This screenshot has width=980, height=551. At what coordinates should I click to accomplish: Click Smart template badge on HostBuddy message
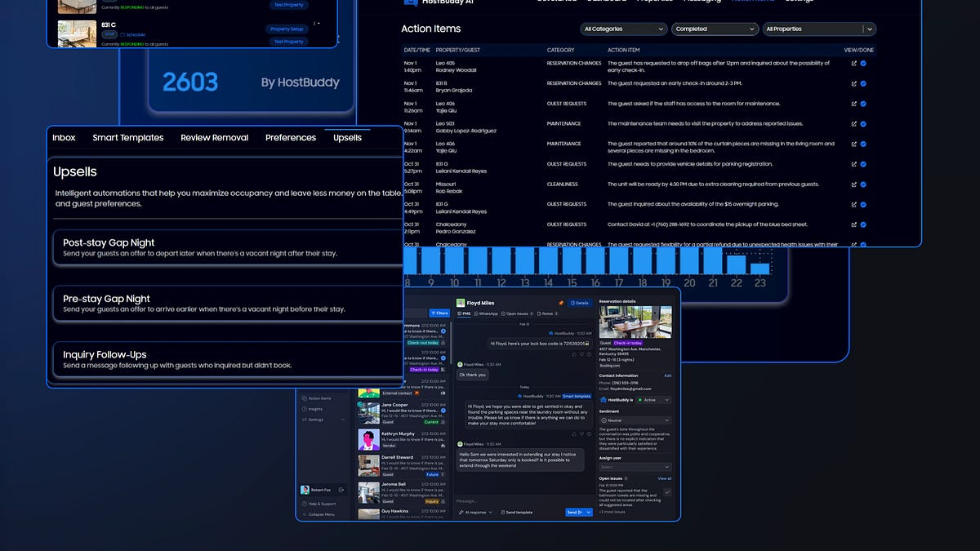(x=577, y=396)
